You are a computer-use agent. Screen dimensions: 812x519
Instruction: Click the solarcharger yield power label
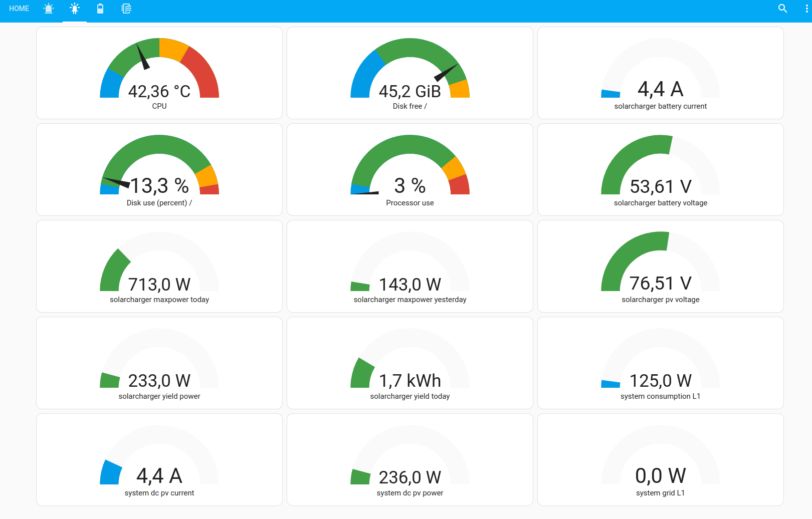point(159,396)
